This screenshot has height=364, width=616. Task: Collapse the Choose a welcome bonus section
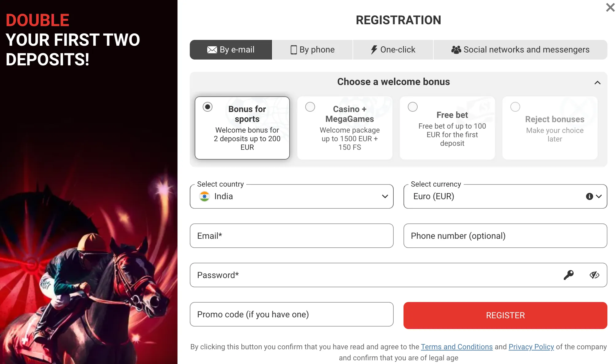coord(597,82)
